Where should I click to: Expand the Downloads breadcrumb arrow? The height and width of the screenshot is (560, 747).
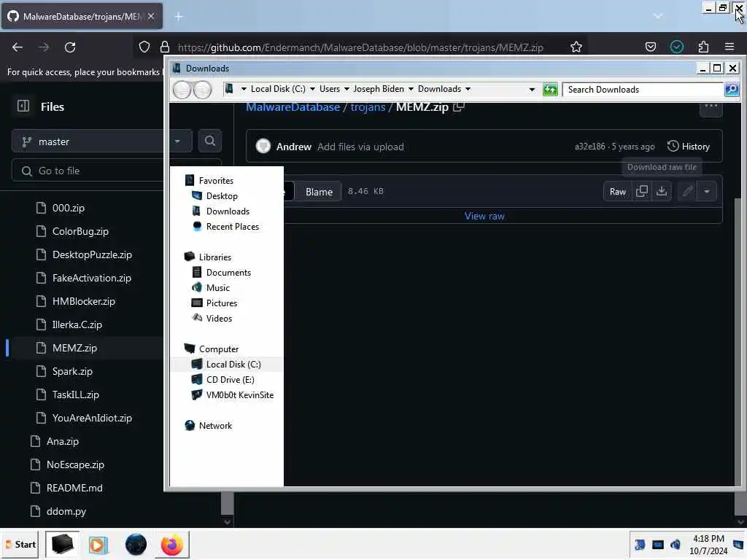coord(468,89)
